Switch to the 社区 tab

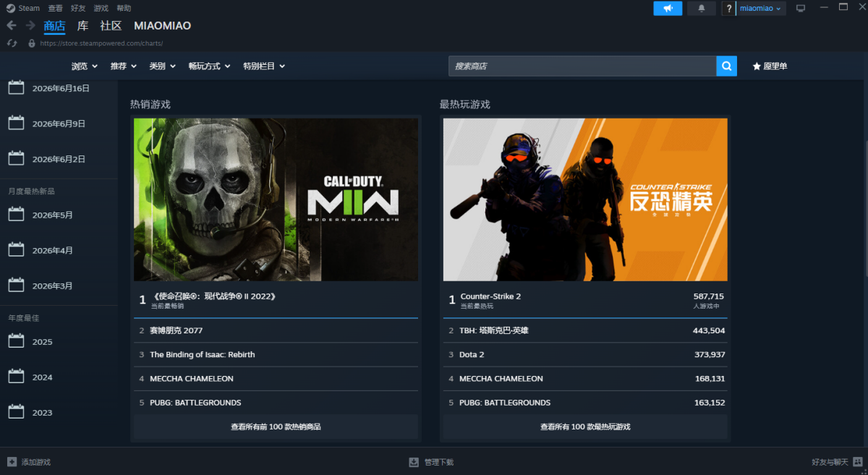click(x=111, y=26)
